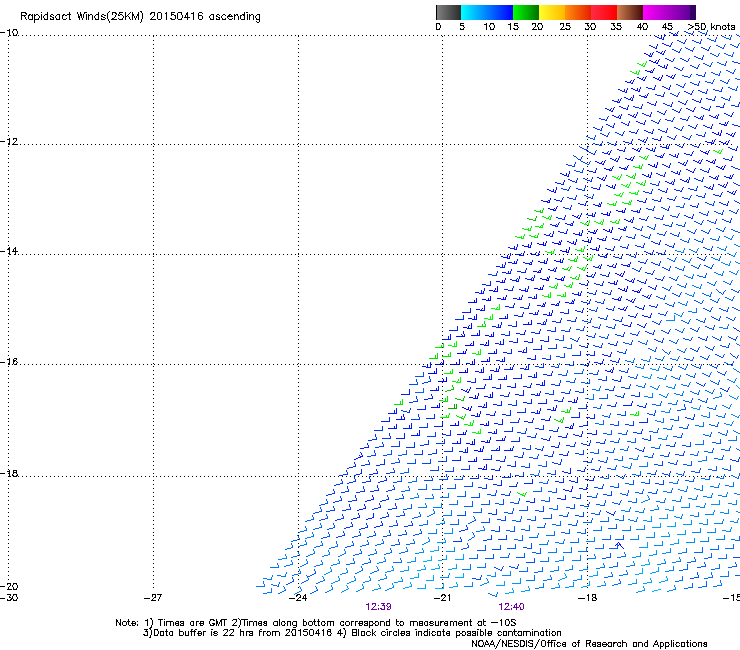The width and height of the screenshot is (740, 650).
Task: Click the '-21' longitude axis label
Action: click(x=442, y=598)
